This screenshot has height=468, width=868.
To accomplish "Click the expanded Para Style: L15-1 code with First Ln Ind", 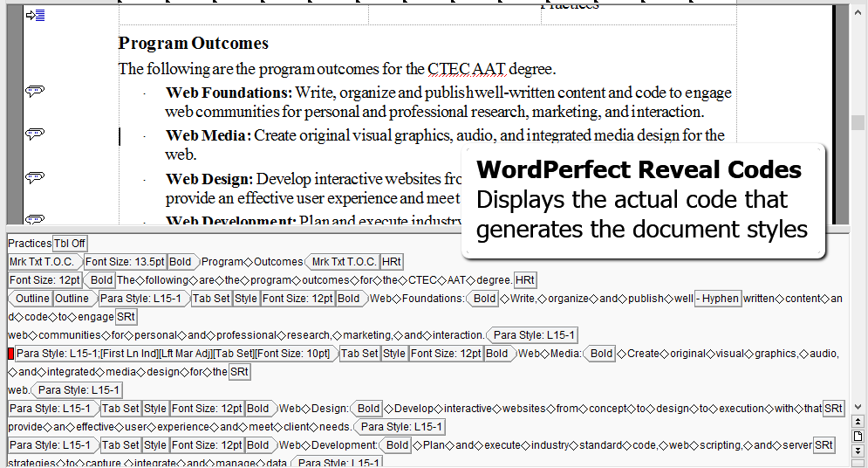I will tap(174, 354).
